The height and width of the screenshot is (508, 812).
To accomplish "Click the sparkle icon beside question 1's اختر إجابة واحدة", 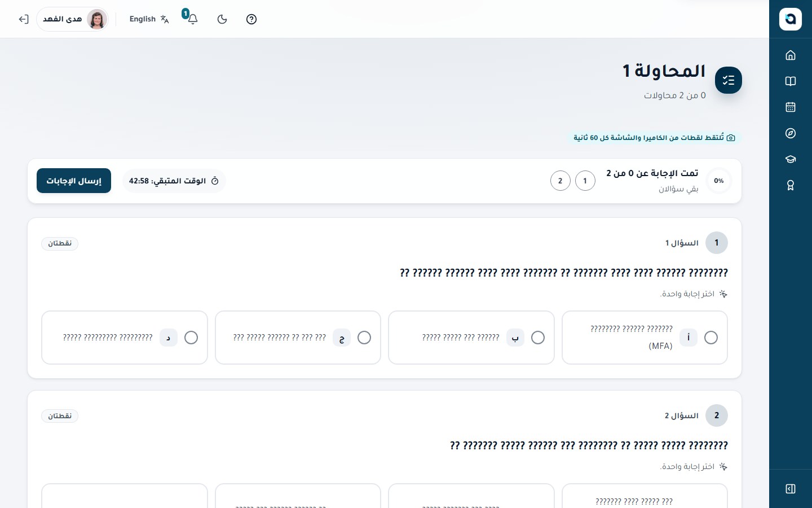I will (723, 294).
